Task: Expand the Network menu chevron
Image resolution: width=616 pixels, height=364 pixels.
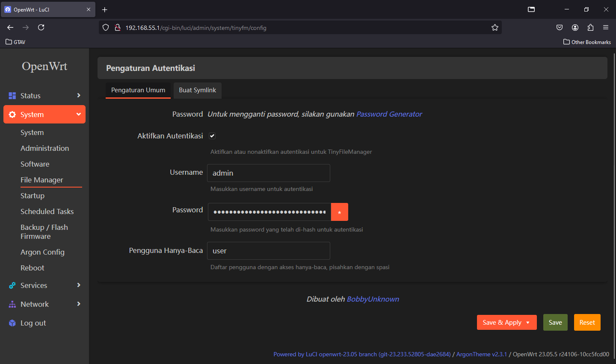Action: click(79, 304)
